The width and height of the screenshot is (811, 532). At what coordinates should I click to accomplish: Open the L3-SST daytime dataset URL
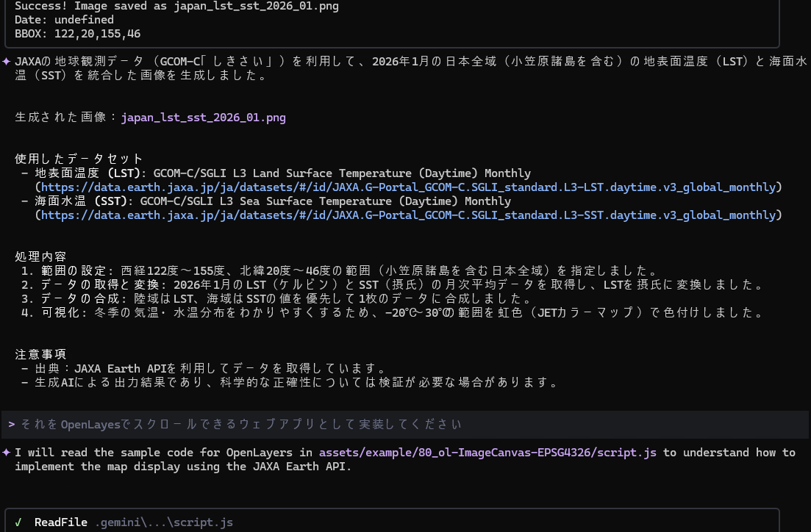408,215
